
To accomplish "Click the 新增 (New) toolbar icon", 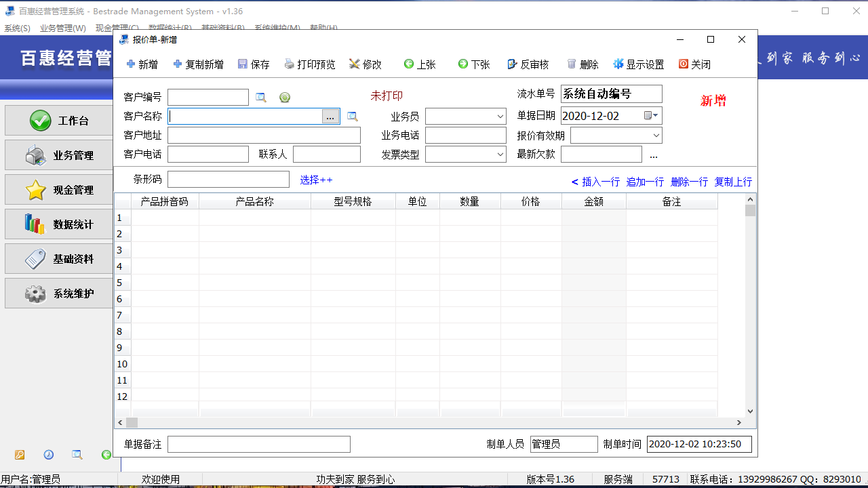I will point(141,64).
